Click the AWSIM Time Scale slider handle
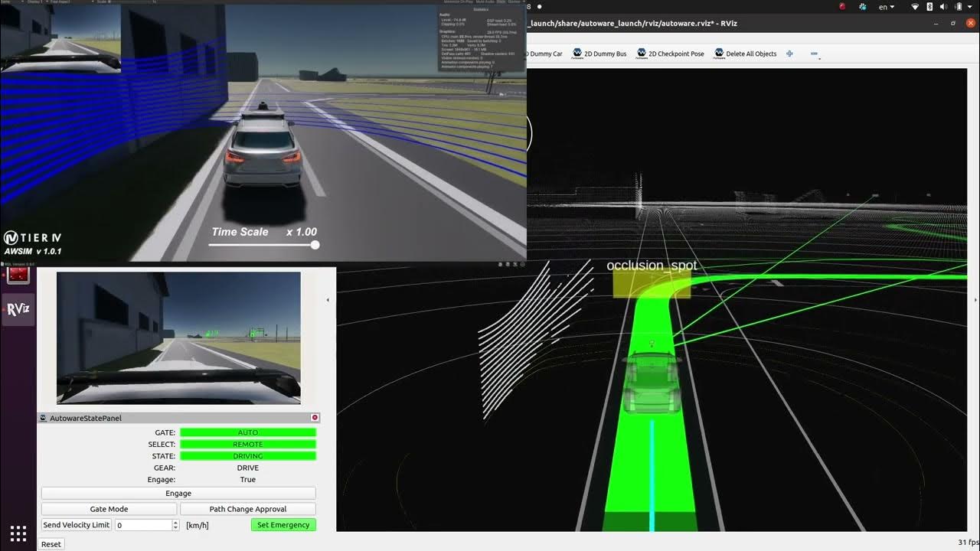The height and width of the screenshot is (551, 980). pyautogui.click(x=315, y=245)
